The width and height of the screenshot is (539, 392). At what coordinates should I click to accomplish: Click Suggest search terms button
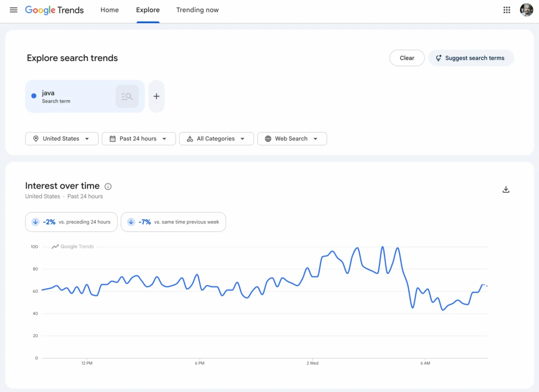pos(471,58)
